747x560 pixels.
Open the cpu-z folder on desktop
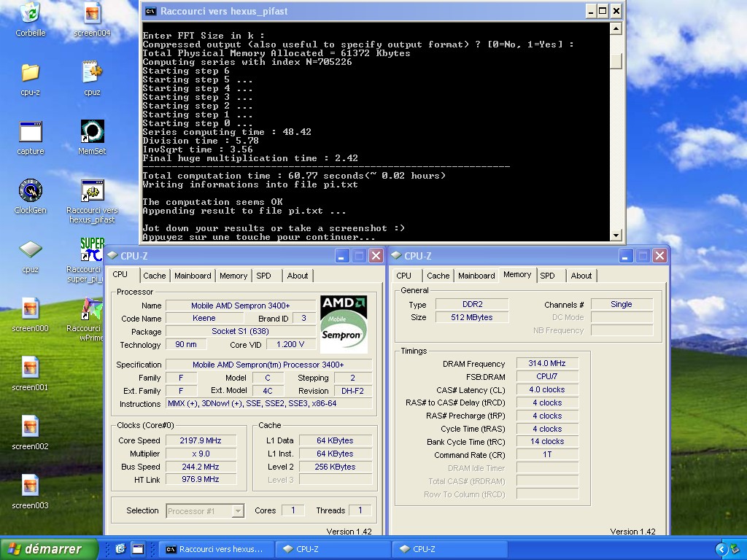[30, 72]
